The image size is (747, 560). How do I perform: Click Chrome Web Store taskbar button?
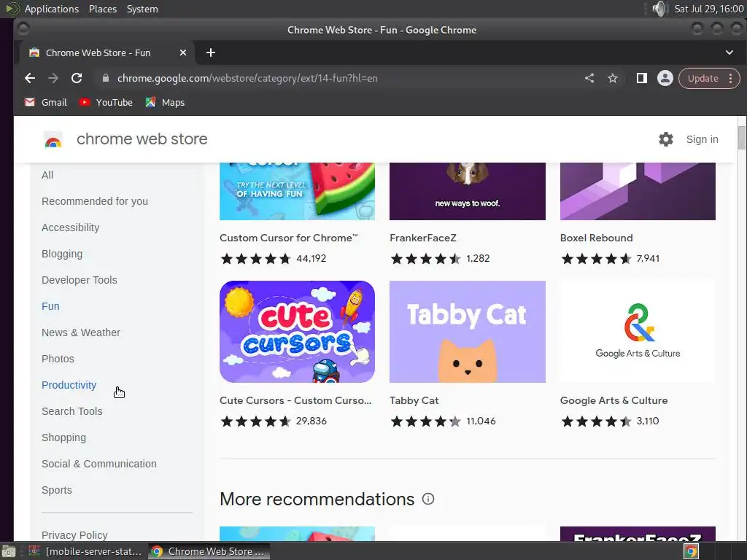pyautogui.click(x=209, y=551)
